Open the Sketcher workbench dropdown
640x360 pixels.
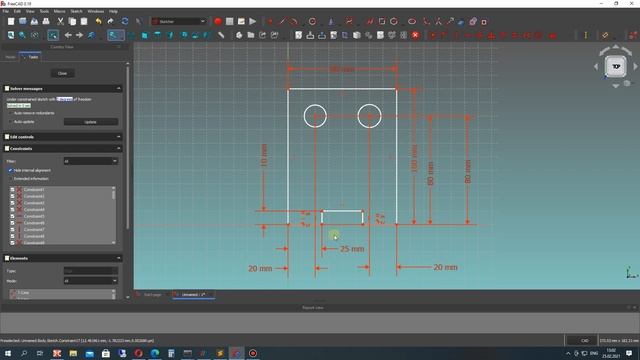[179, 22]
